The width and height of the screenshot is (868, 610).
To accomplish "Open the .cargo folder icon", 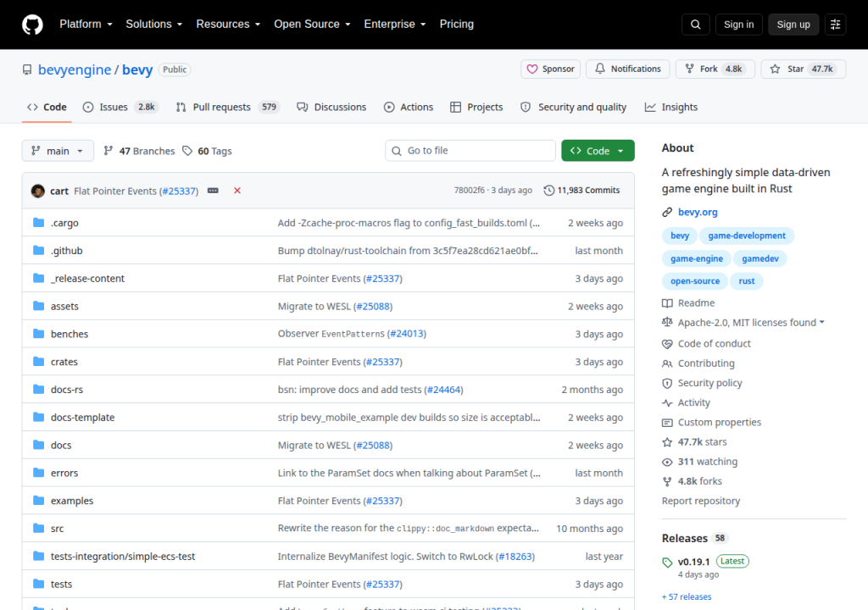I will click(39, 223).
